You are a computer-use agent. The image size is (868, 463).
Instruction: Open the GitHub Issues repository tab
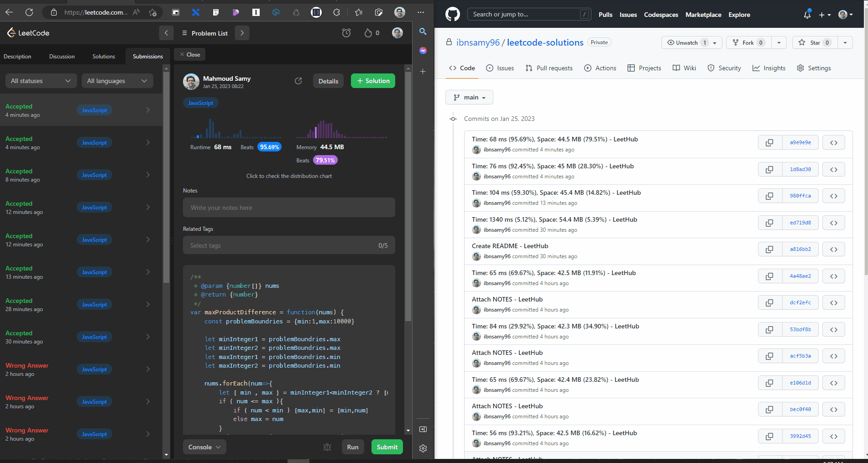[500, 68]
